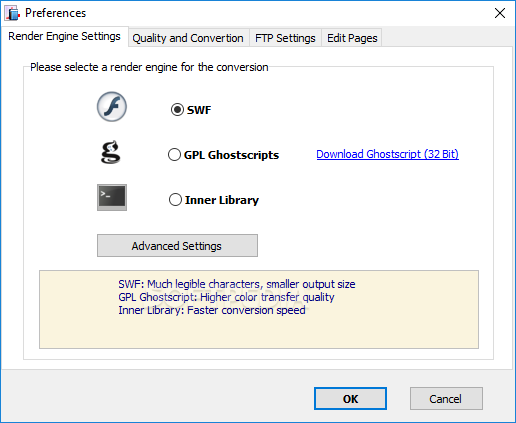Click the Flash SWF engine icon
The height and width of the screenshot is (423, 516).
112,107
